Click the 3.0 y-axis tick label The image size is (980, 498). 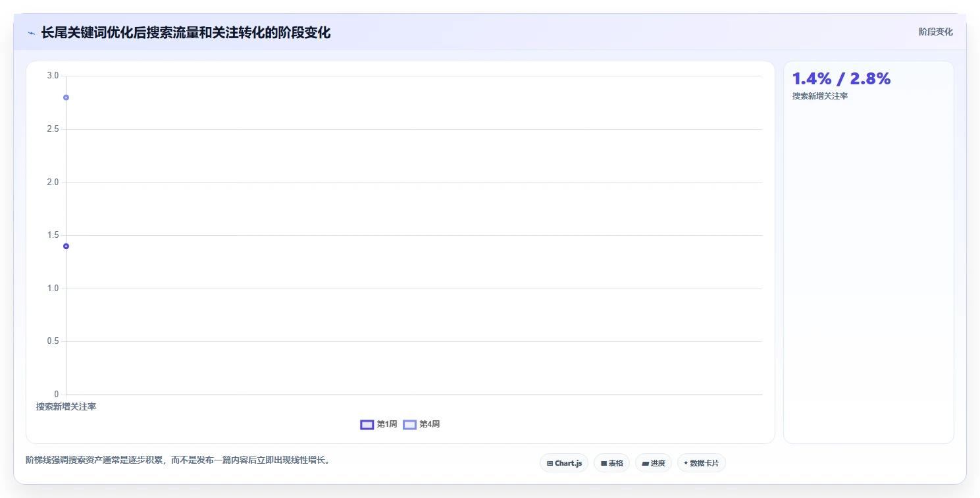(53, 76)
